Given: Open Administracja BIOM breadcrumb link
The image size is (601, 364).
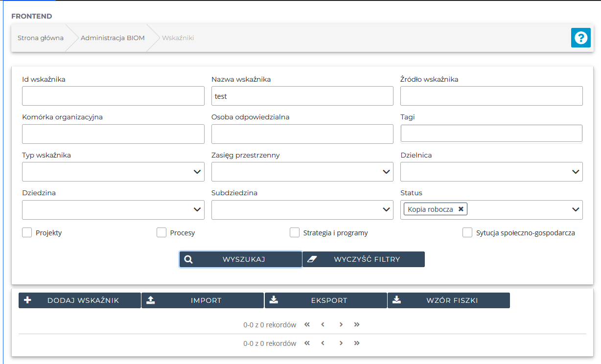Looking at the screenshot, I should [x=113, y=38].
